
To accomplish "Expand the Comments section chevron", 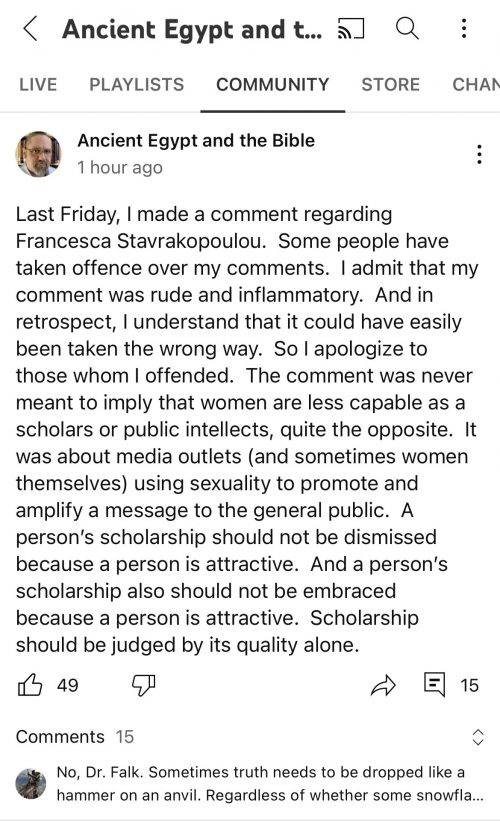I will point(477,737).
